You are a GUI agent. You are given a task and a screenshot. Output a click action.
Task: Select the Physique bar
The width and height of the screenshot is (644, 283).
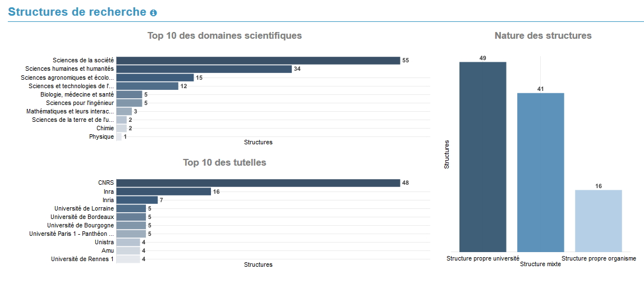[x=119, y=136]
